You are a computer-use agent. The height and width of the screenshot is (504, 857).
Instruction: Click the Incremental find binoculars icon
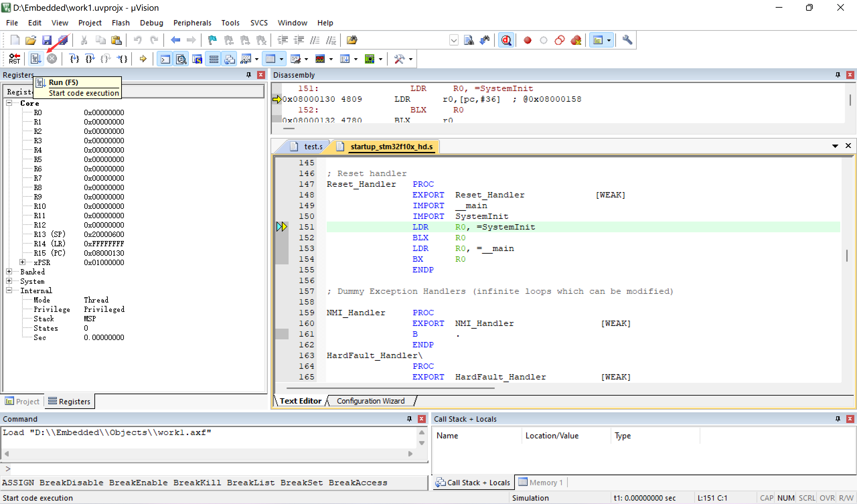485,40
